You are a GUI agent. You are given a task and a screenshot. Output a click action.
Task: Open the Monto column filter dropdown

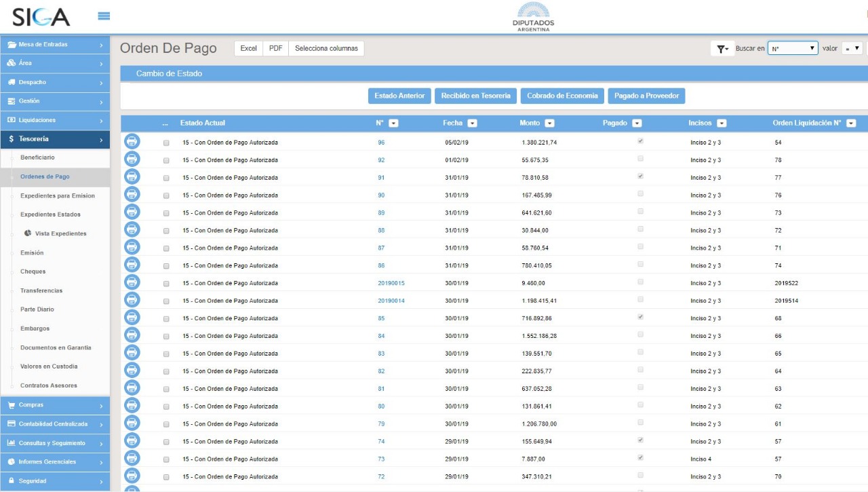(550, 124)
